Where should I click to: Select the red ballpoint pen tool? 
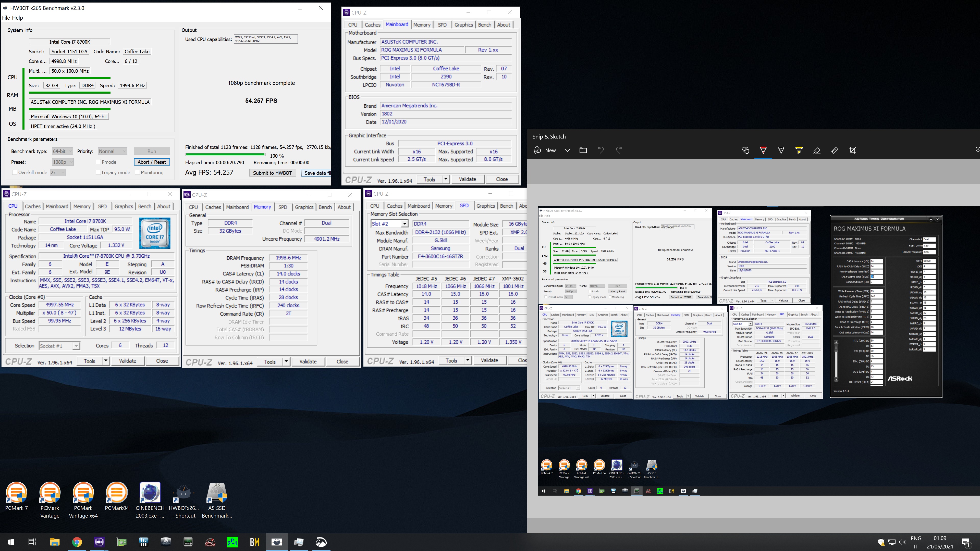pyautogui.click(x=763, y=150)
